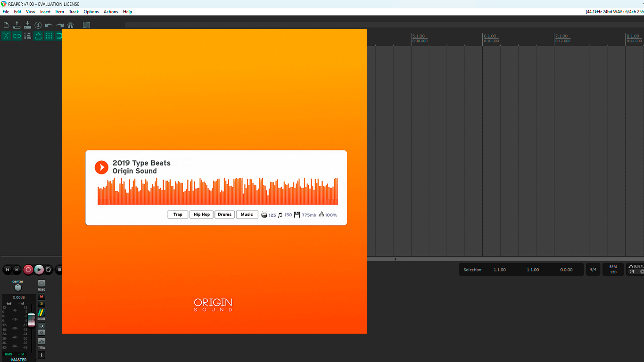This screenshot has height=362, width=644.
Task: Click the 7.1.00 ruler marker on the timeline
Action: 561,36
